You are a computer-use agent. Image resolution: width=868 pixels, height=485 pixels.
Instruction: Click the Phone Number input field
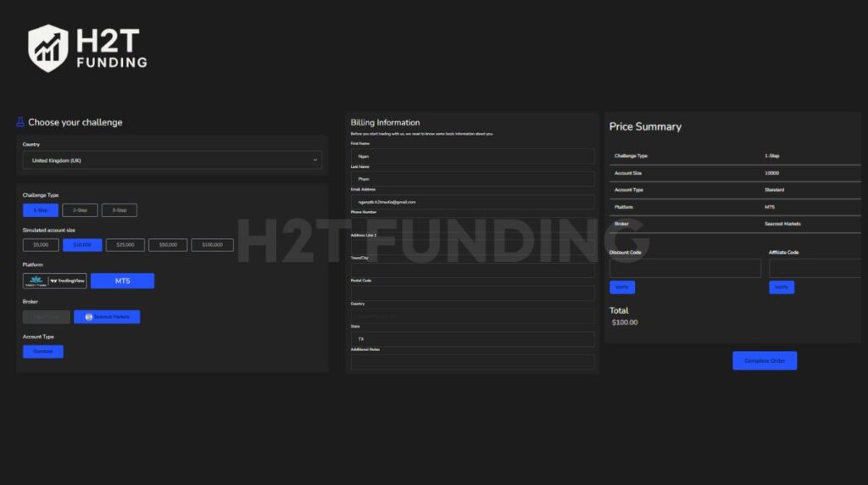(472, 224)
